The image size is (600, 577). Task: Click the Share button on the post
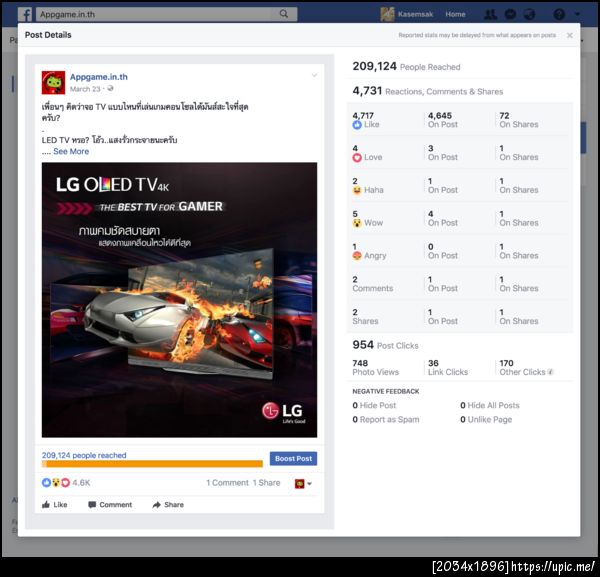[168, 505]
